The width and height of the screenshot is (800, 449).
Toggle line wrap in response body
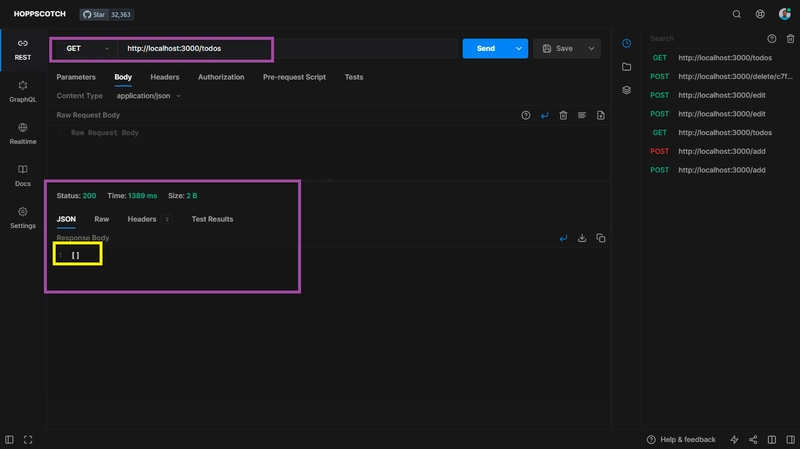[563, 238]
